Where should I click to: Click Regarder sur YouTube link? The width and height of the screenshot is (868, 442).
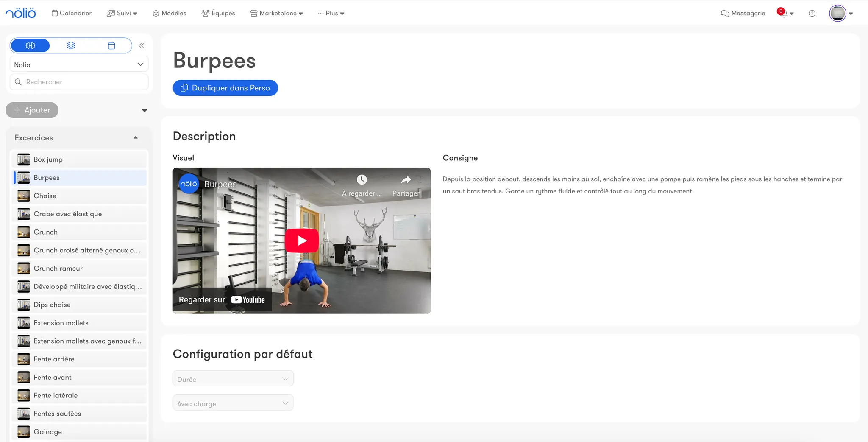point(222,300)
